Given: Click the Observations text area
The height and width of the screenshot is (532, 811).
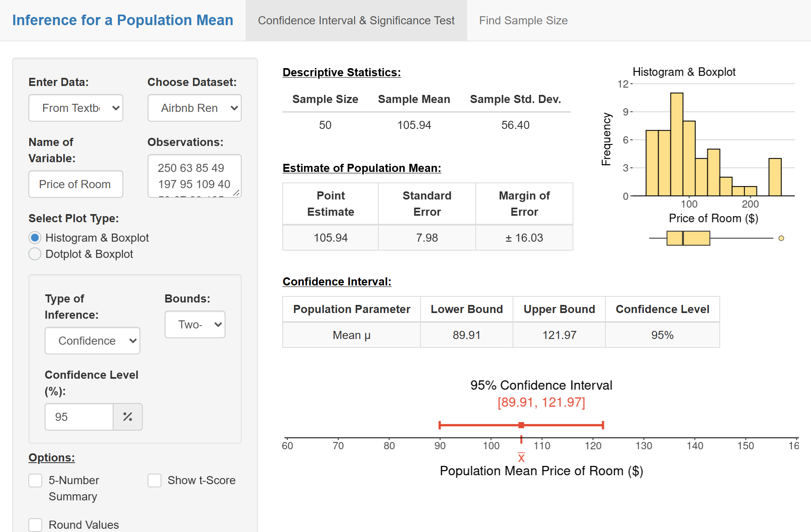Looking at the screenshot, I should 195,176.
